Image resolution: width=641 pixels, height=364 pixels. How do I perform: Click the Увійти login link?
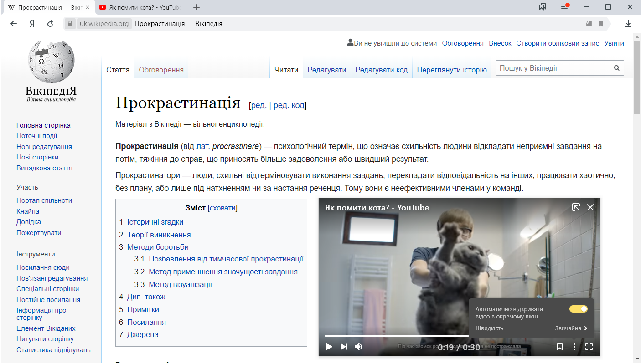click(614, 43)
